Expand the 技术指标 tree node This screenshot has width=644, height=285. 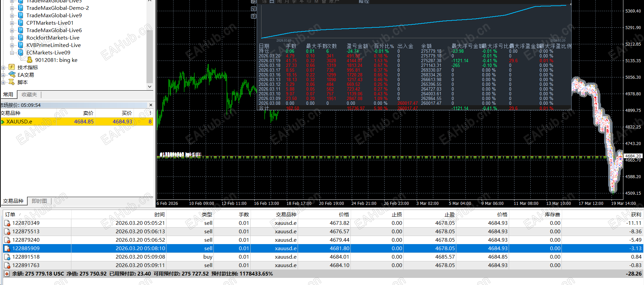[3, 67]
